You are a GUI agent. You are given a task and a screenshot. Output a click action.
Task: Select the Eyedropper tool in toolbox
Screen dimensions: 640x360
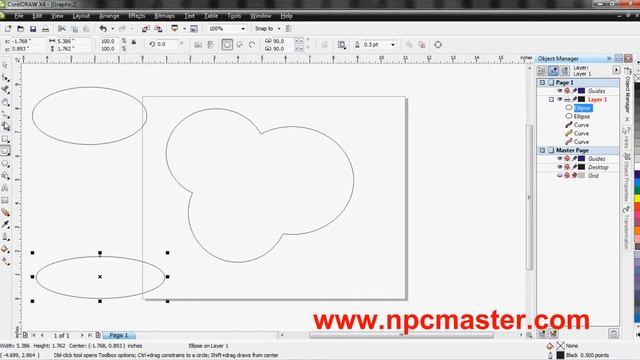click(5, 224)
